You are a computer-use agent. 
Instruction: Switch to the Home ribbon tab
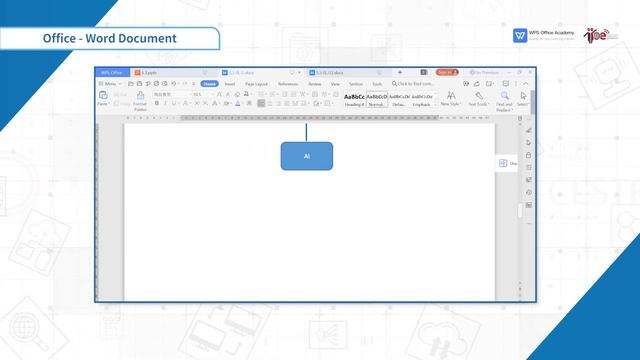coord(209,84)
